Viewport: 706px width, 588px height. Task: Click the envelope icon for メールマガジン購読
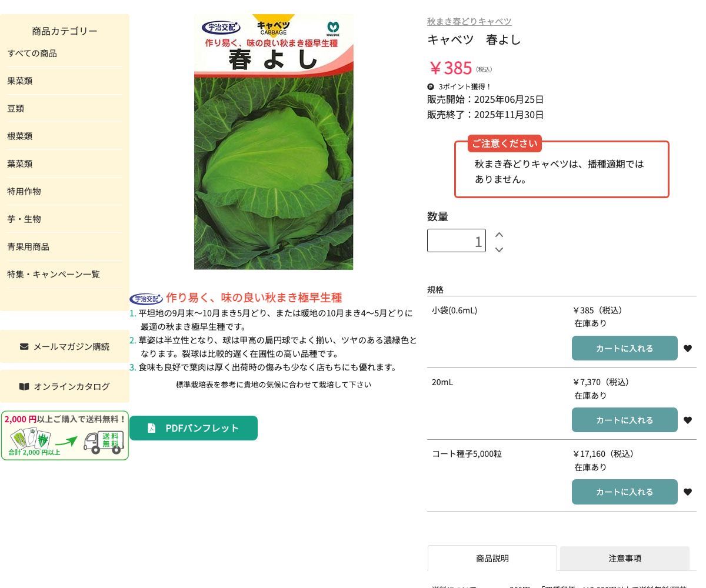point(25,346)
